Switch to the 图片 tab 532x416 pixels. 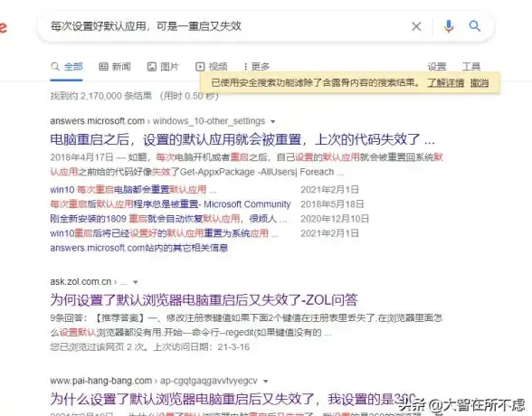pos(163,67)
